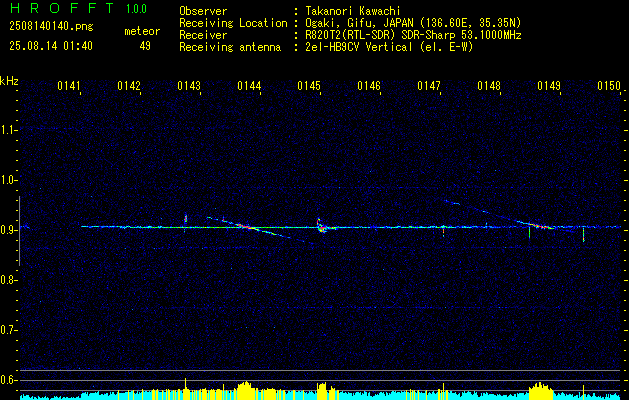Select the Ogaki, Gifu, JAPAN coordinates text
This screenshot has height=400, width=629.
(413, 23)
